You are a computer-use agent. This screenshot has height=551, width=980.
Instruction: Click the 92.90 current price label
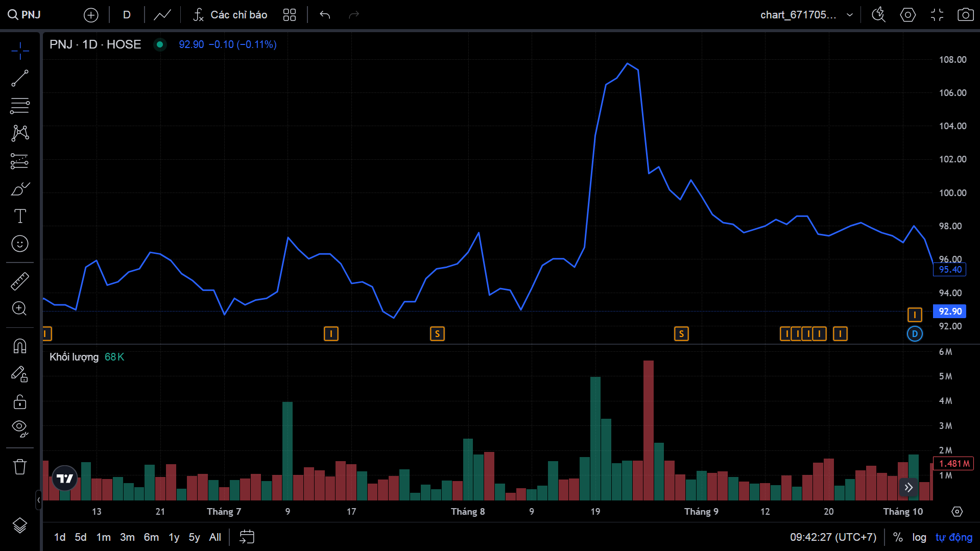pos(949,312)
